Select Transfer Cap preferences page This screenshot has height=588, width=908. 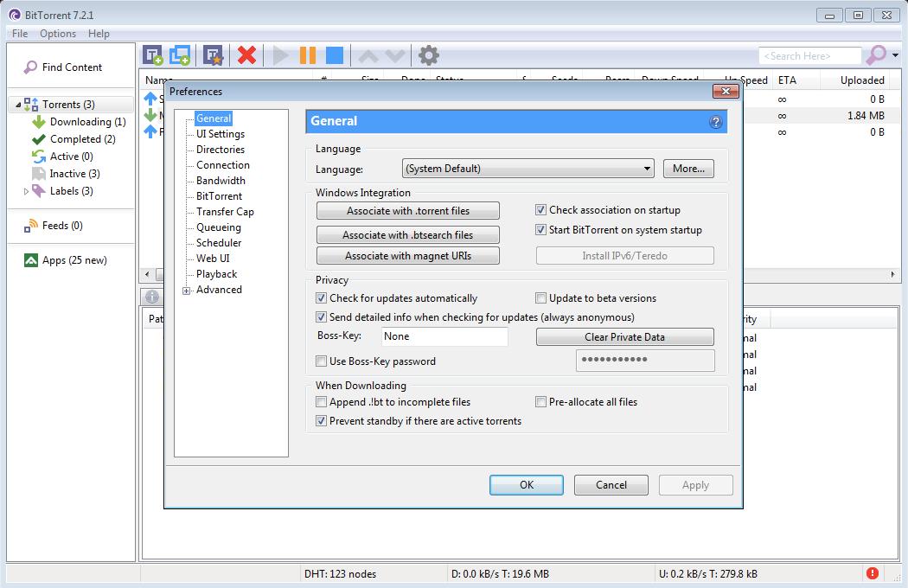point(225,212)
